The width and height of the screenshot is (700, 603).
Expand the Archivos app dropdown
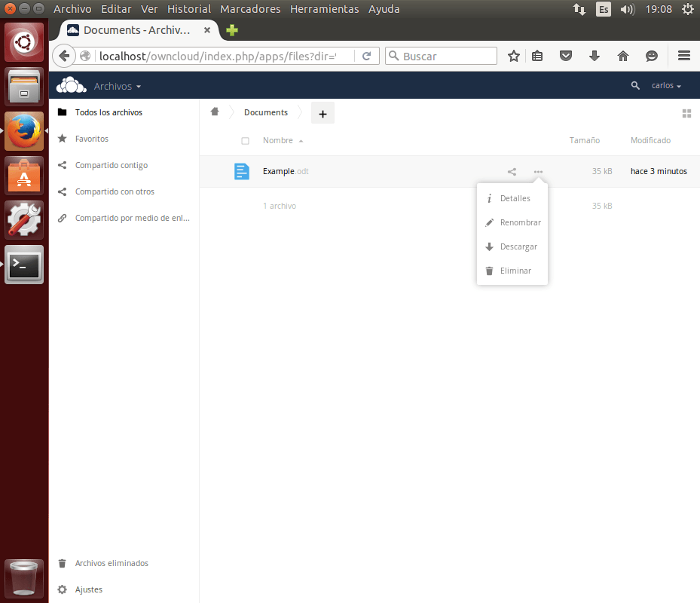[118, 86]
